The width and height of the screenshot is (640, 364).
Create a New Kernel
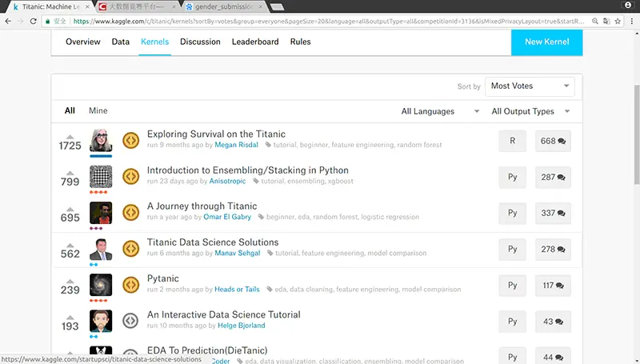pyautogui.click(x=547, y=42)
